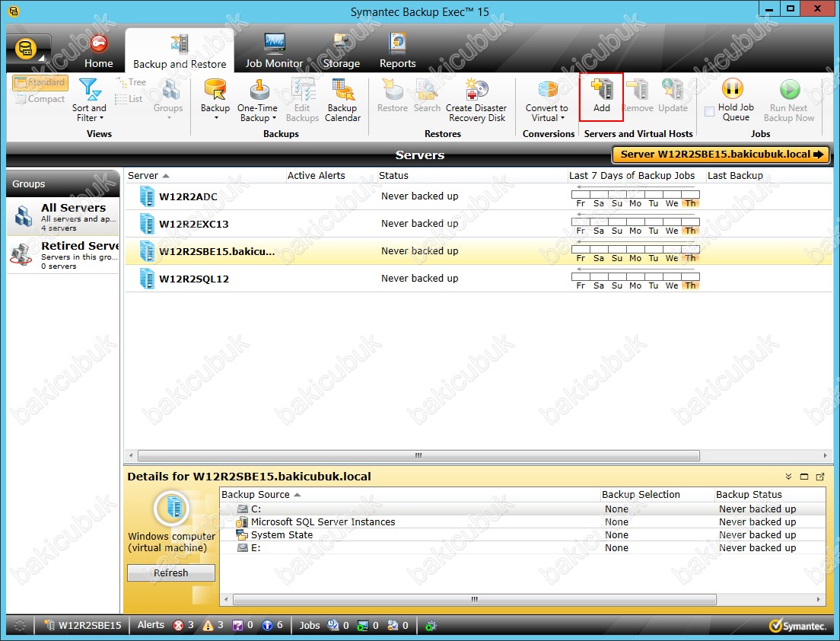Open the Backup Exec application menu button

point(27,49)
